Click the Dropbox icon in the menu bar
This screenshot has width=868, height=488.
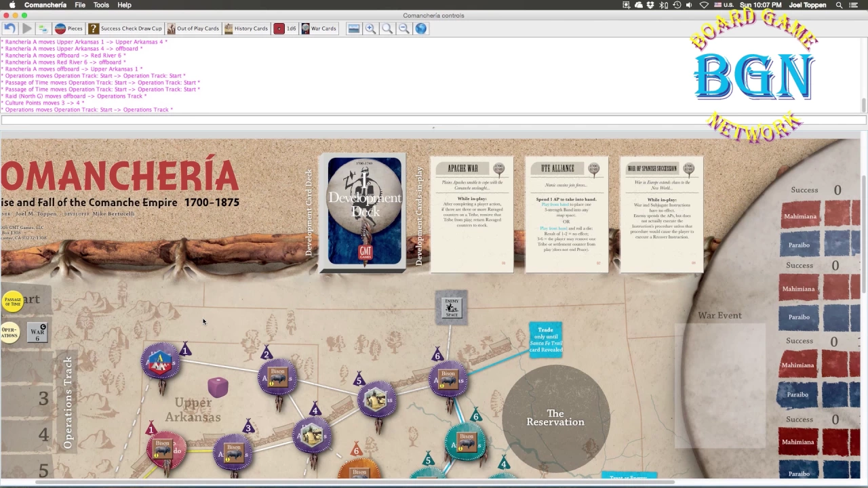(x=651, y=5)
